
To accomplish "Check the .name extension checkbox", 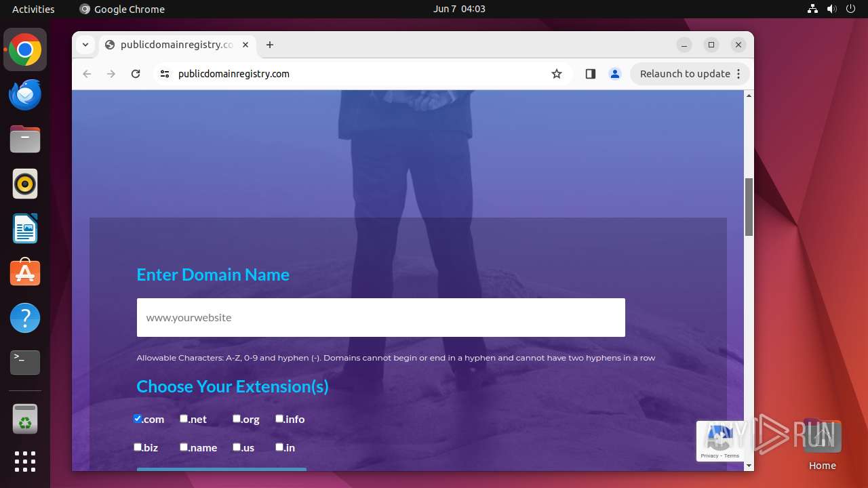I will (184, 447).
